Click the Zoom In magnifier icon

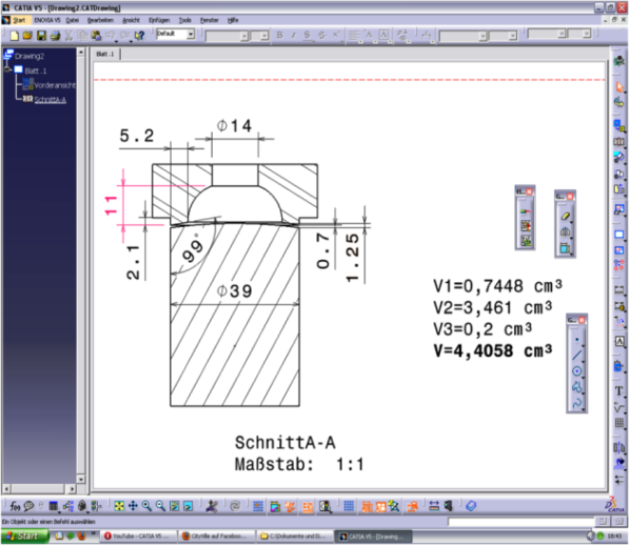(x=146, y=506)
